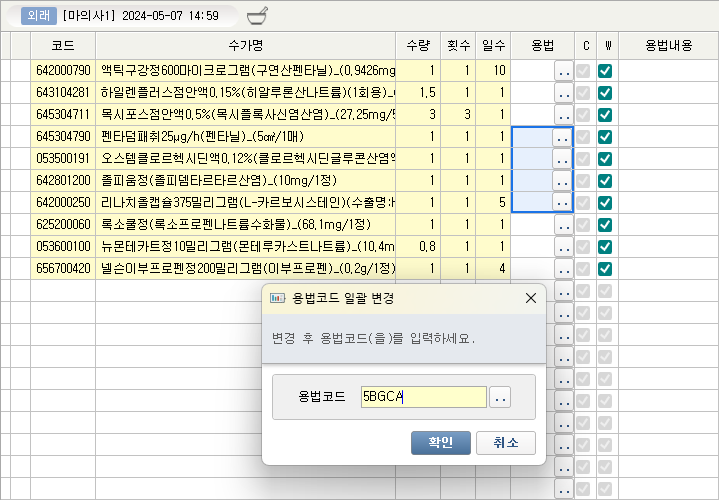Screen dimensions: 719x500
Task: Close the 용법코드 일괄 변경 dialog
Action: [530, 298]
